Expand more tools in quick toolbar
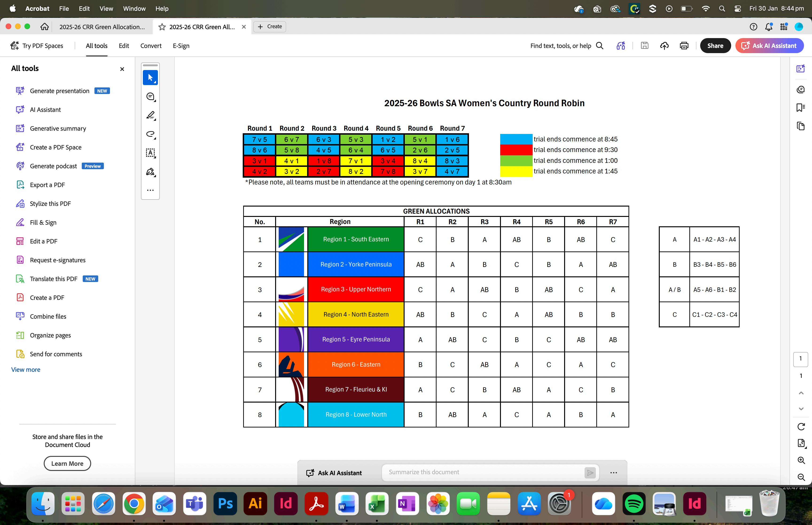 pyautogui.click(x=150, y=190)
